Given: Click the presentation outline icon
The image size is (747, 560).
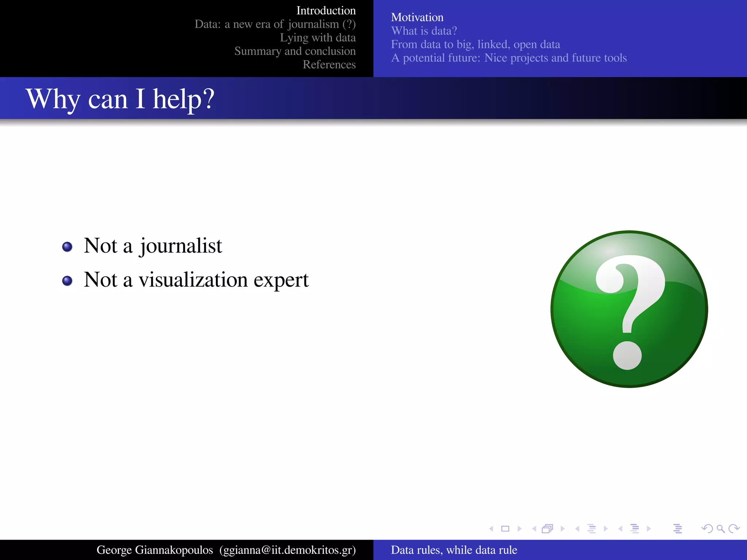Looking at the screenshot, I should click(678, 529).
